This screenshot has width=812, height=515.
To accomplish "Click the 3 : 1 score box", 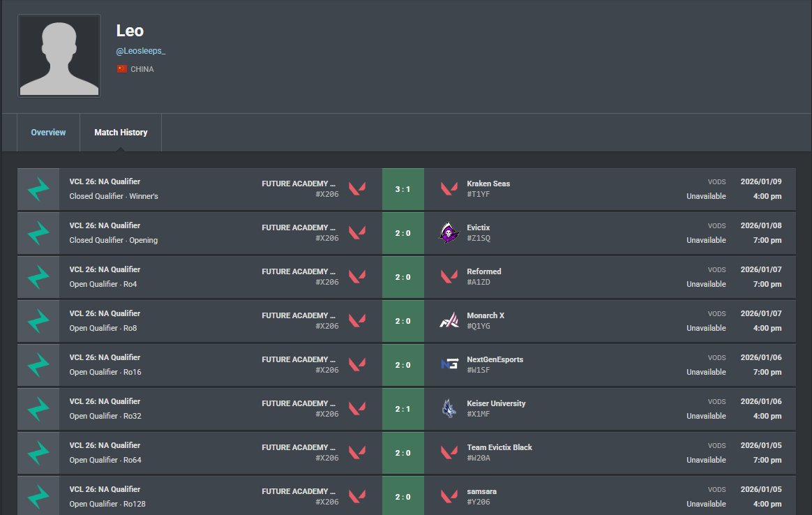I will pyautogui.click(x=403, y=189).
